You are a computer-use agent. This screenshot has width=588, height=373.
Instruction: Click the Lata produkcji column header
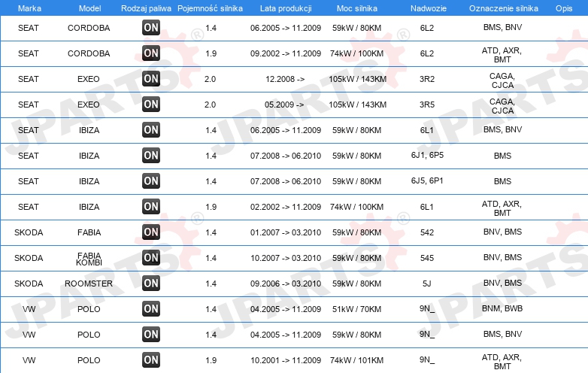[x=286, y=8]
